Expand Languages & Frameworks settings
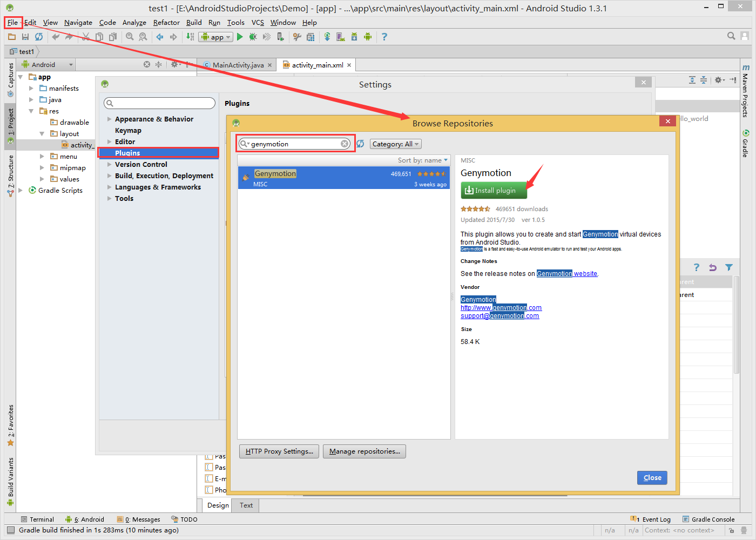The width and height of the screenshot is (756, 540). [110, 187]
